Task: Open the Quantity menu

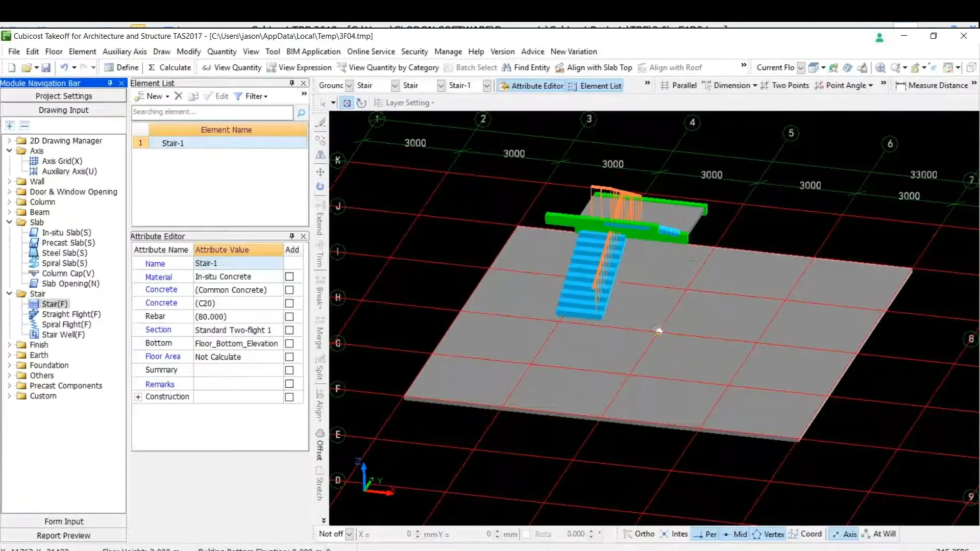Action: (222, 52)
